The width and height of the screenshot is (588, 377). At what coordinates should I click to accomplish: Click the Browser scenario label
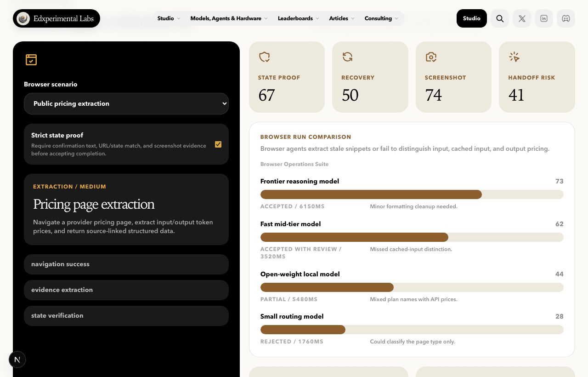point(51,84)
